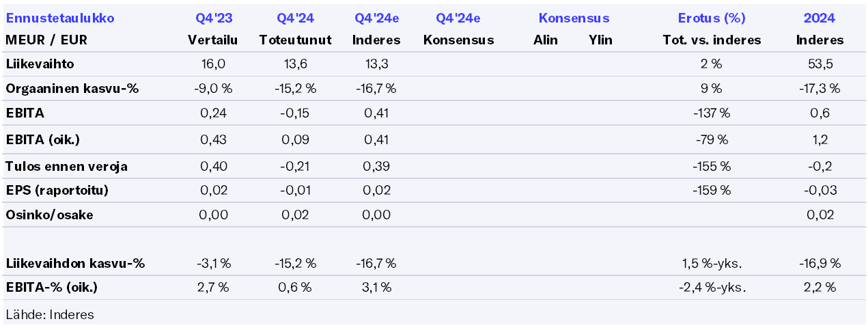868x330 pixels.
Task: Click the -2,4 %-yks. difference cell
Action: coord(711,288)
